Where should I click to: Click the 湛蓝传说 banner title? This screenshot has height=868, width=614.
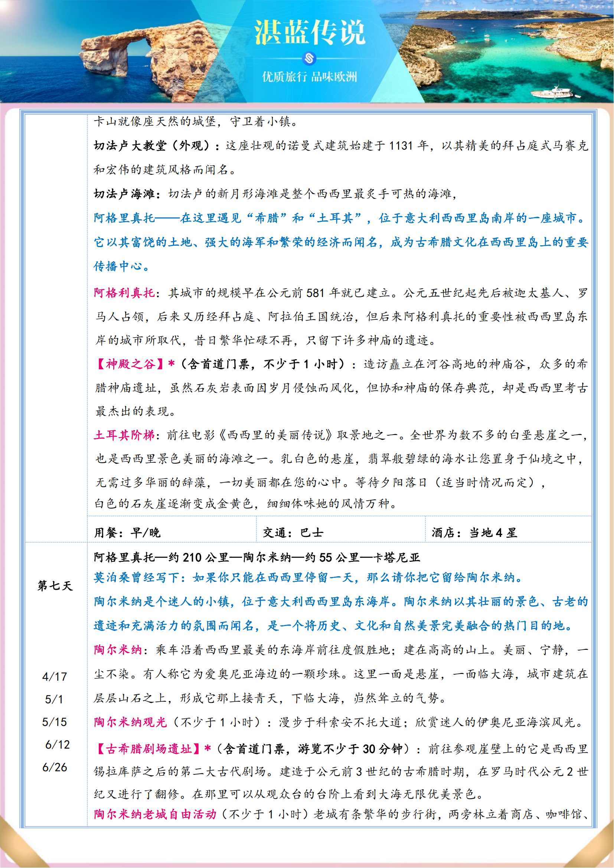click(x=309, y=33)
